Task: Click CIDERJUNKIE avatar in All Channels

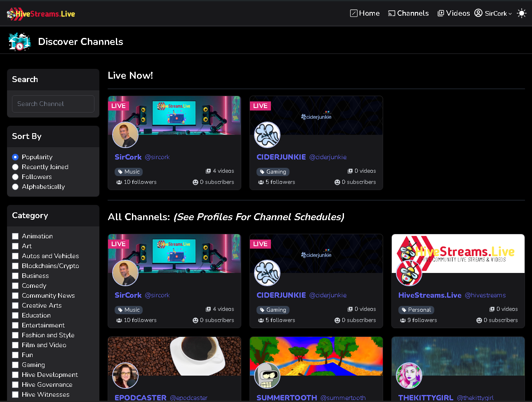Action: (267, 273)
